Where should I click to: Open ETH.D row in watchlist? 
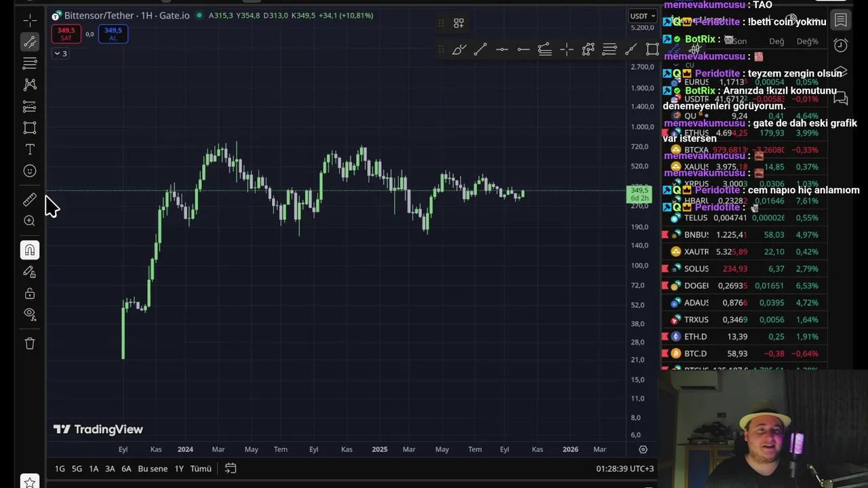click(x=745, y=336)
